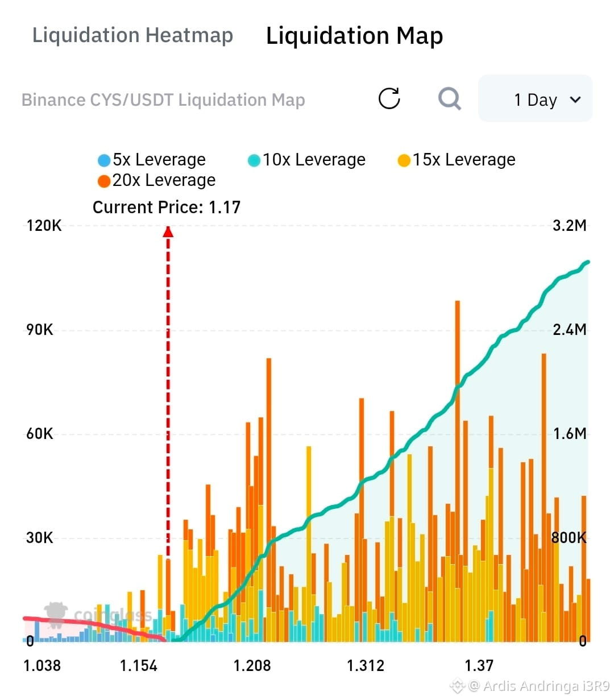Viewport: 614px width, 700px height.
Task: Click the 1.37 price axis label
Action: 479,665
